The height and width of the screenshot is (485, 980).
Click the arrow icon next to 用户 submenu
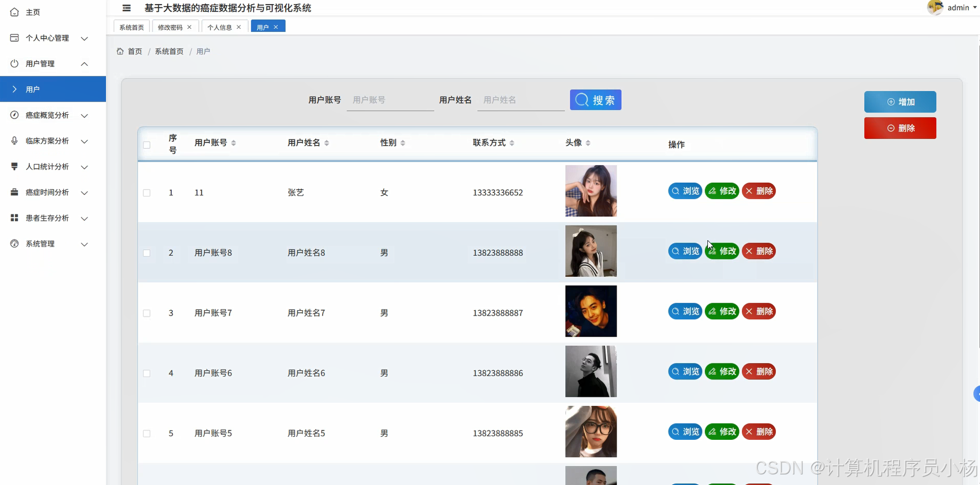point(14,89)
